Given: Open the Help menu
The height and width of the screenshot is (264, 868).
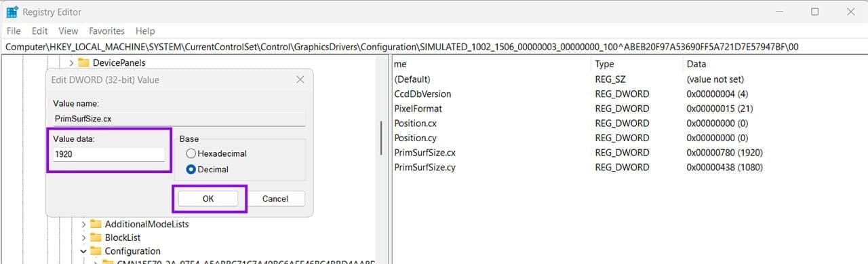Looking at the screenshot, I should (145, 31).
